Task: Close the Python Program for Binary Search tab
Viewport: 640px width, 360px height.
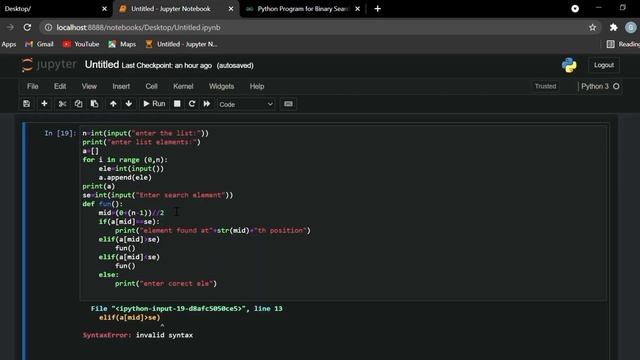Action: 358,9
